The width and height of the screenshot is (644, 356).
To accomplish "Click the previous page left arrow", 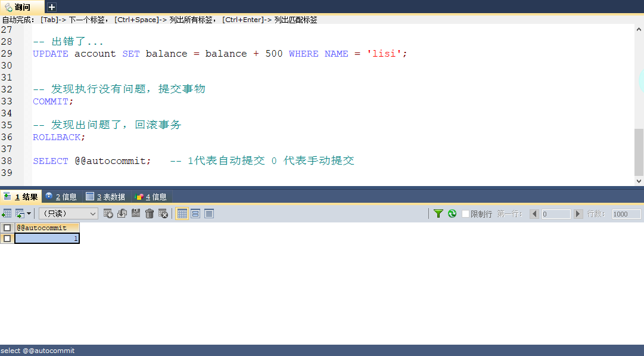I will coord(534,213).
